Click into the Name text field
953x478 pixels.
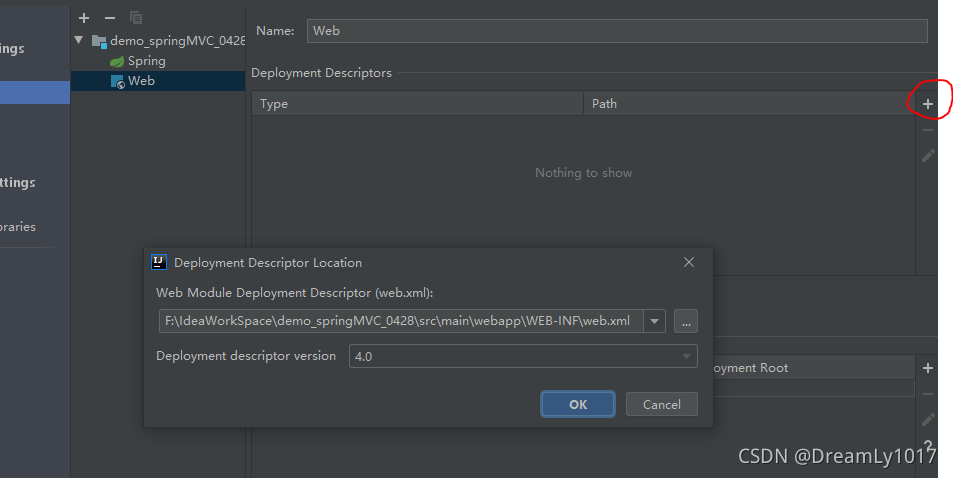[617, 31]
